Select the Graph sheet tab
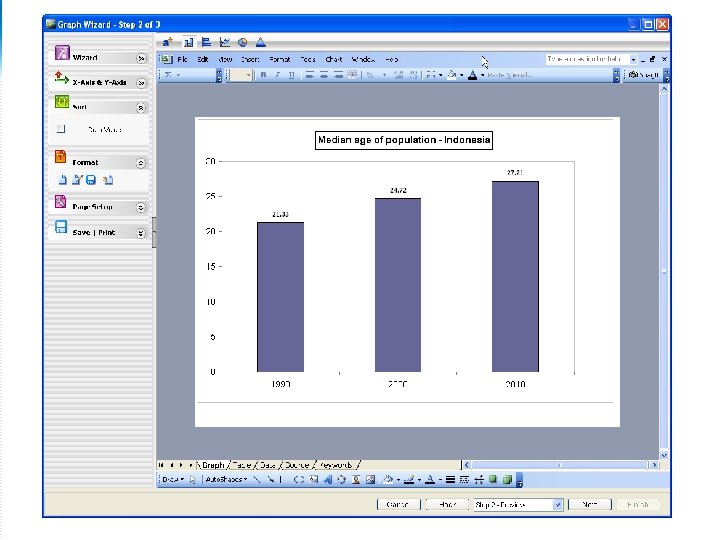This screenshot has height=540, width=720. pyautogui.click(x=213, y=465)
